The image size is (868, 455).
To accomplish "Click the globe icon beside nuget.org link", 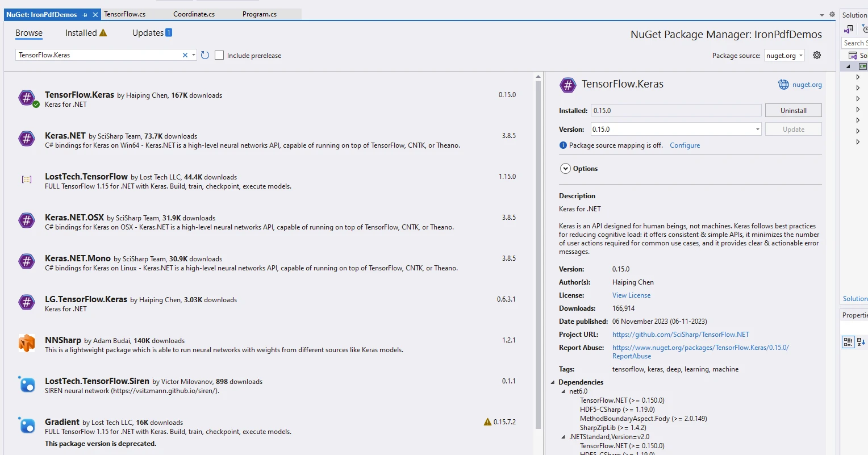I will tap(783, 85).
